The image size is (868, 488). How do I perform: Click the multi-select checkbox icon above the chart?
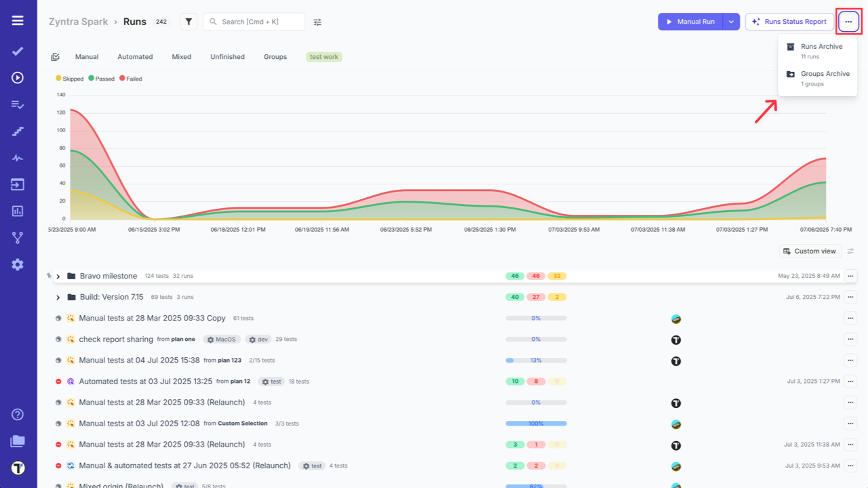[x=55, y=57]
